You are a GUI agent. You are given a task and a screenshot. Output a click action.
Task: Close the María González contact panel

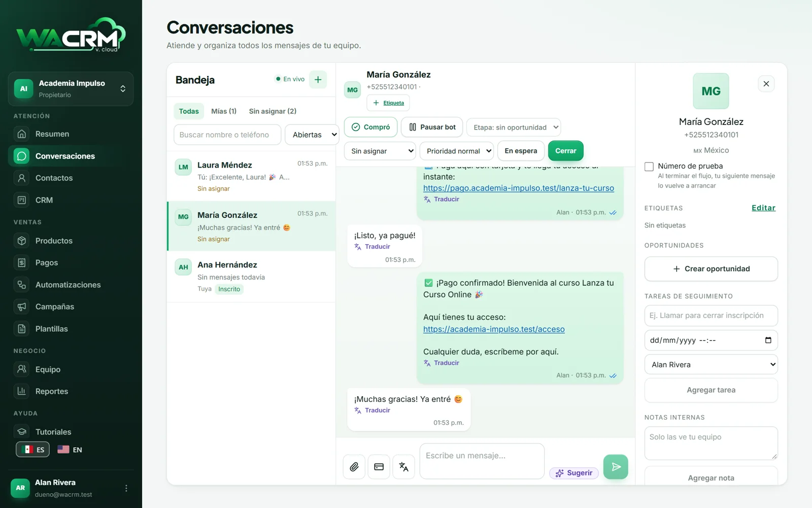click(x=766, y=84)
